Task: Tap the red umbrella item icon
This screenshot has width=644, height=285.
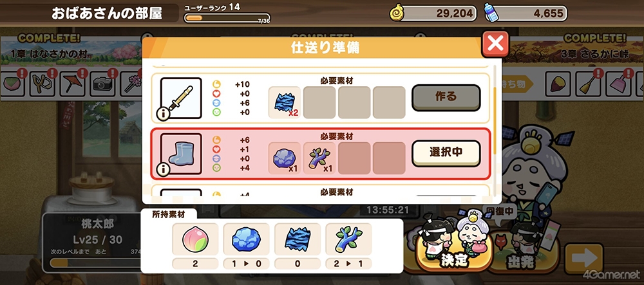Action: click(x=73, y=84)
